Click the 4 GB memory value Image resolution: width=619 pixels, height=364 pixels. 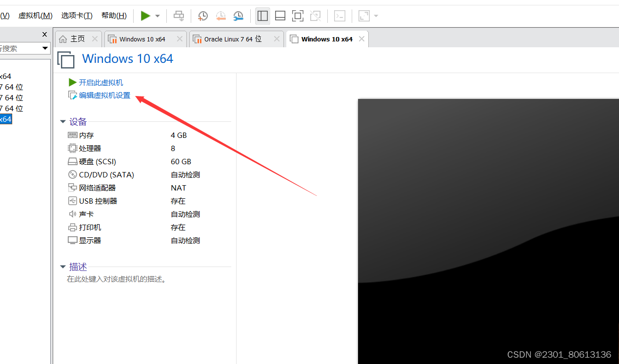tap(179, 135)
